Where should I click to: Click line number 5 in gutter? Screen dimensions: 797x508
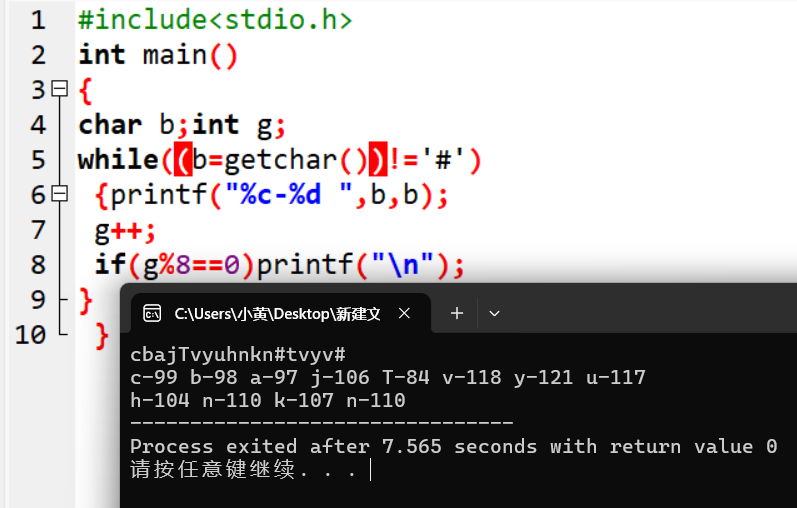pos(38,160)
